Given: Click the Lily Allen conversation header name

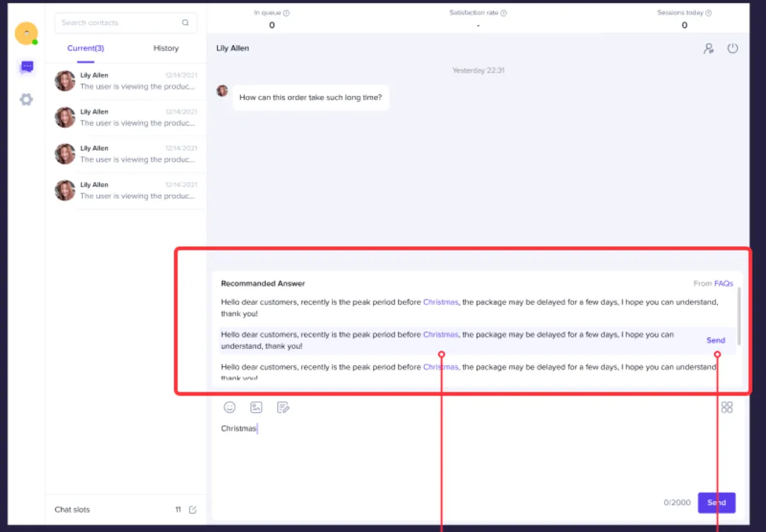Looking at the screenshot, I should pyautogui.click(x=233, y=48).
